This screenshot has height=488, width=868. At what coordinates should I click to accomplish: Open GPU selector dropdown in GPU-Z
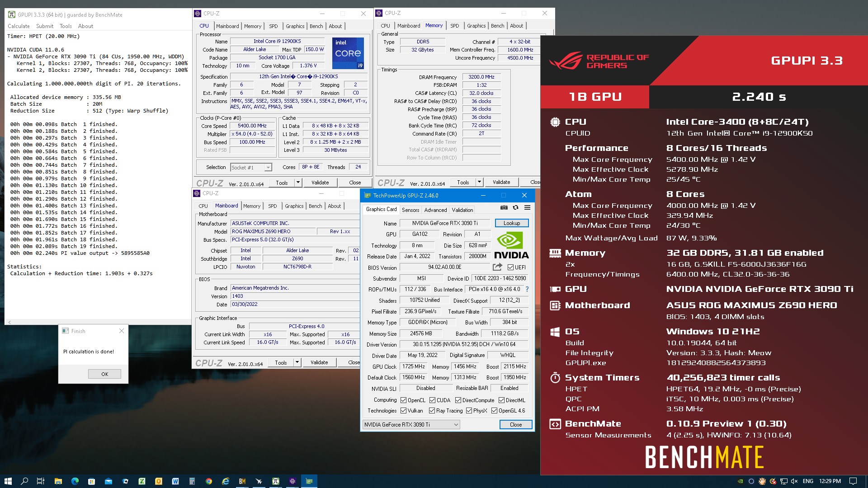point(411,425)
